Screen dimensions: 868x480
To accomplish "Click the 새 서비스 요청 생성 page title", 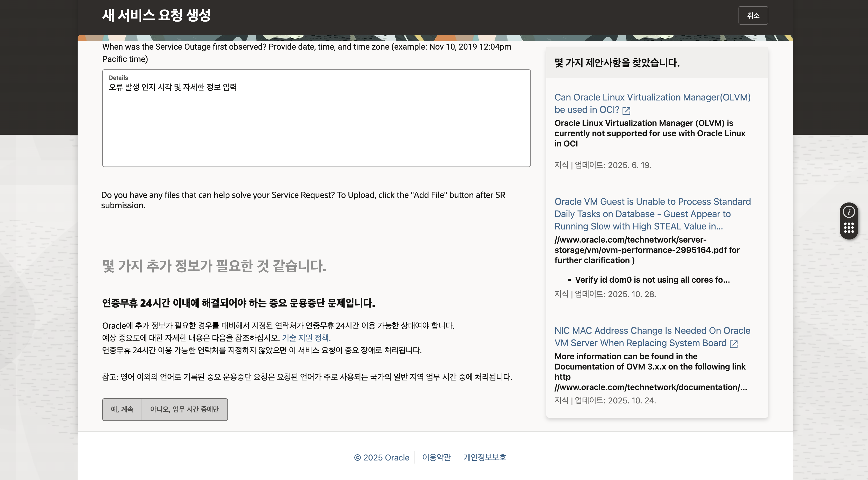I will point(156,15).
